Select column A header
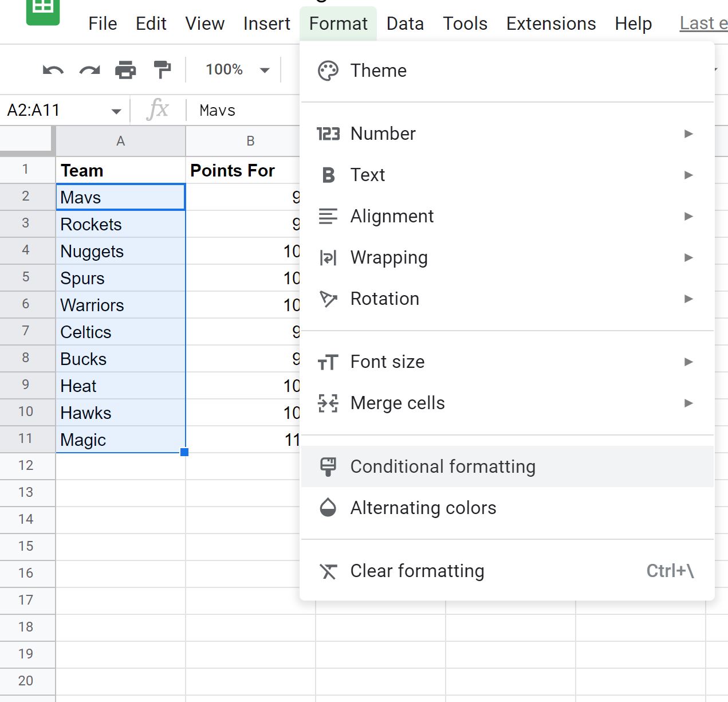This screenshot has width=728, height=702. click(120, 141)
